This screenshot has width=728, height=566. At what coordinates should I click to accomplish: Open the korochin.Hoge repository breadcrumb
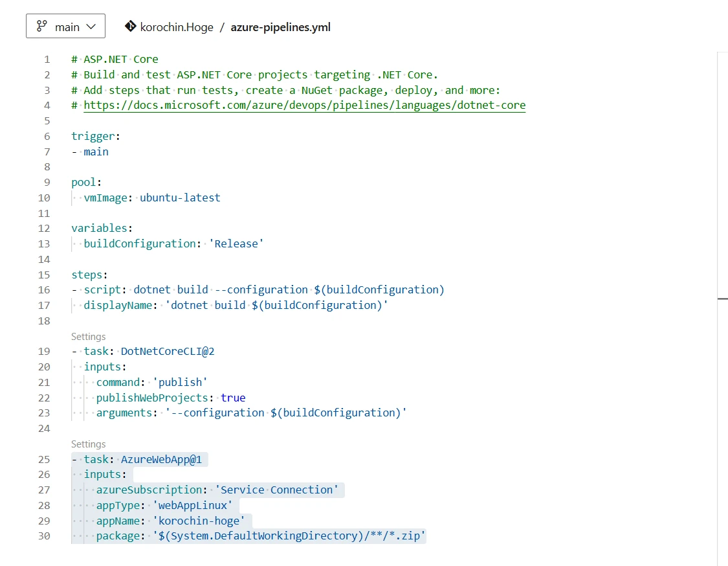click(x=177, y=27)
